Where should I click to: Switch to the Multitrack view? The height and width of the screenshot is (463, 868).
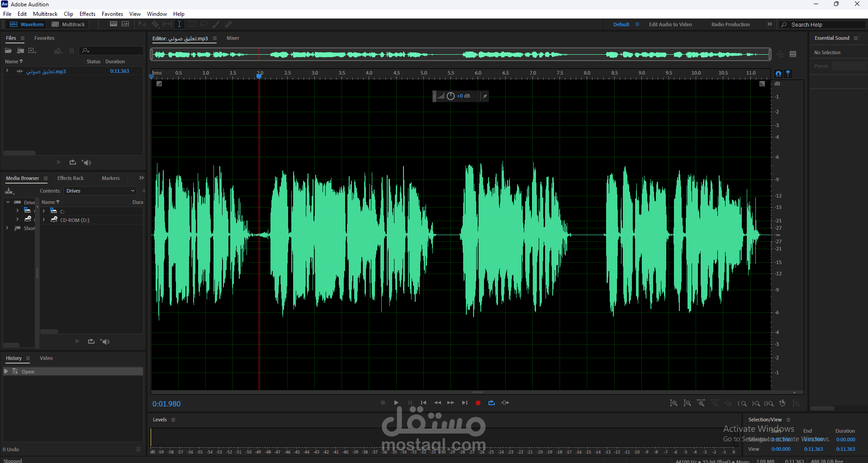(68, 24)
